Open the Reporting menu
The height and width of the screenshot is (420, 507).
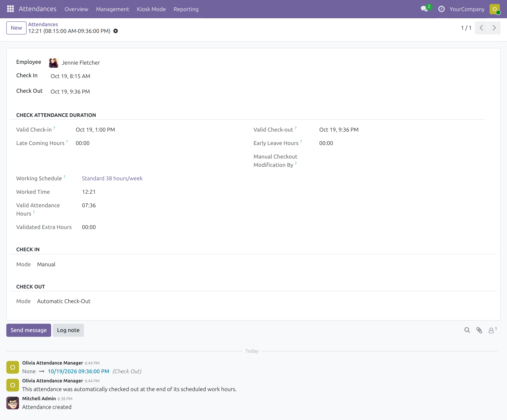tap(186, 9)
